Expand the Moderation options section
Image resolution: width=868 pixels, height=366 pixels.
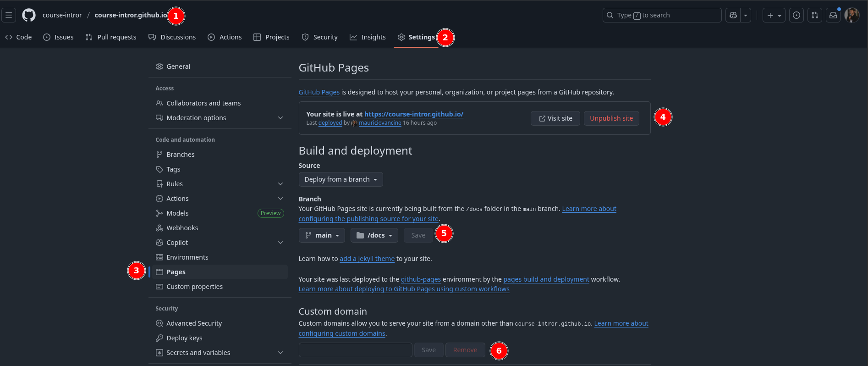tap(280, 118)
